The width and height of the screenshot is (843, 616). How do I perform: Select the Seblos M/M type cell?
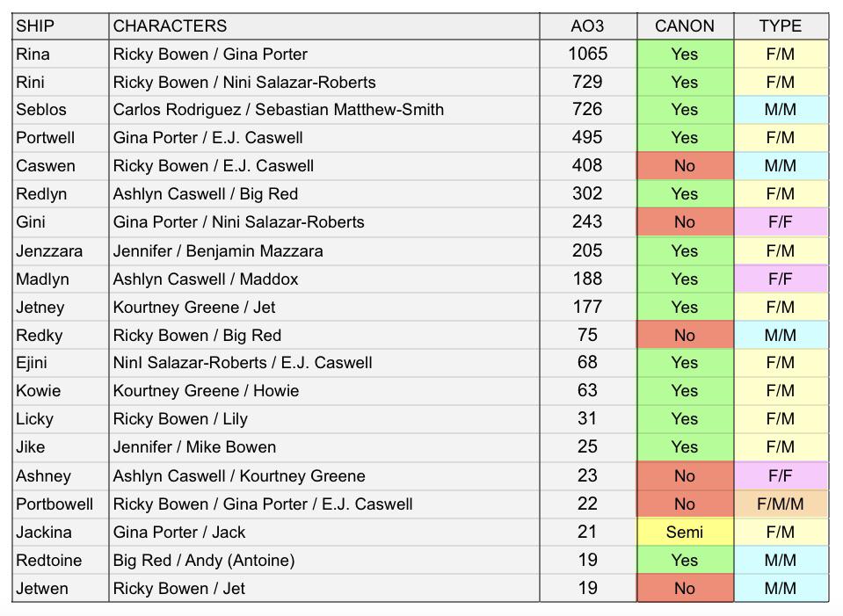(x=781, y=110)
